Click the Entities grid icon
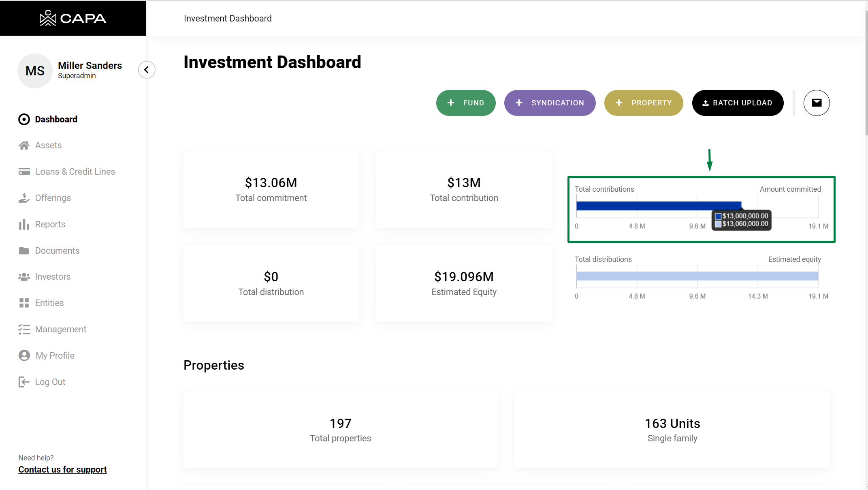868x490 pixels. coord(24,303)
